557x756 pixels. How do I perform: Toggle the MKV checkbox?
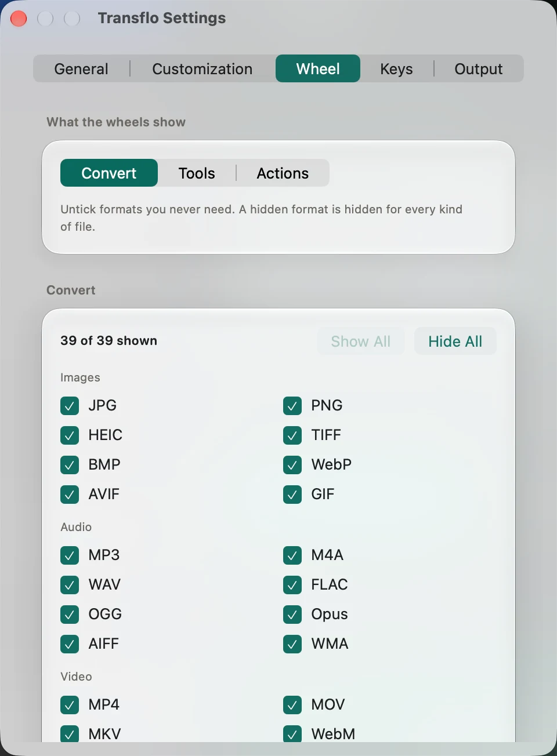(x=70, y=734)
